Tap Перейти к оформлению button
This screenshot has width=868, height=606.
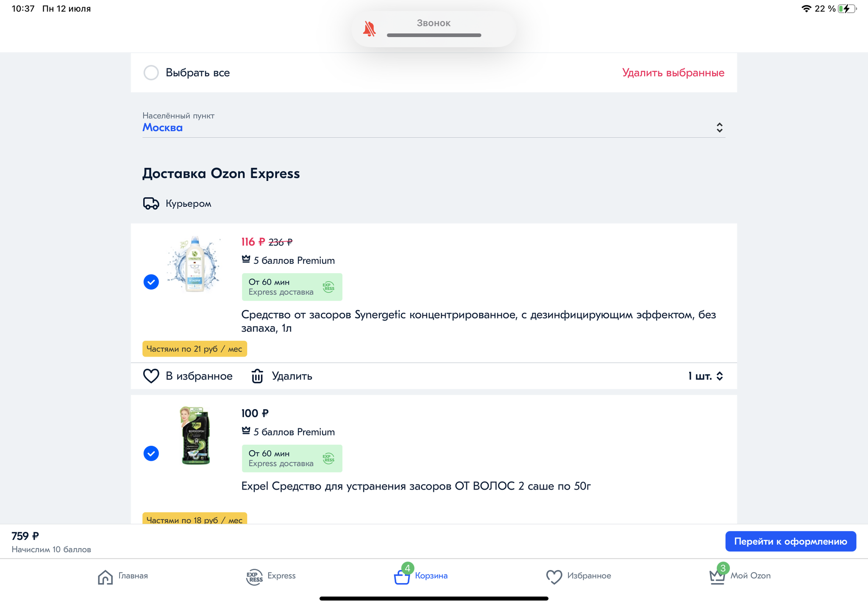click(x=790, y=541)
